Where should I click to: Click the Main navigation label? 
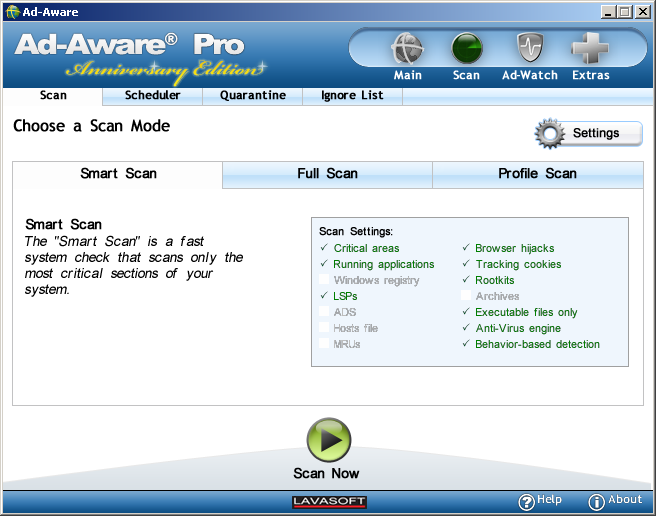(x=408, y=75)
